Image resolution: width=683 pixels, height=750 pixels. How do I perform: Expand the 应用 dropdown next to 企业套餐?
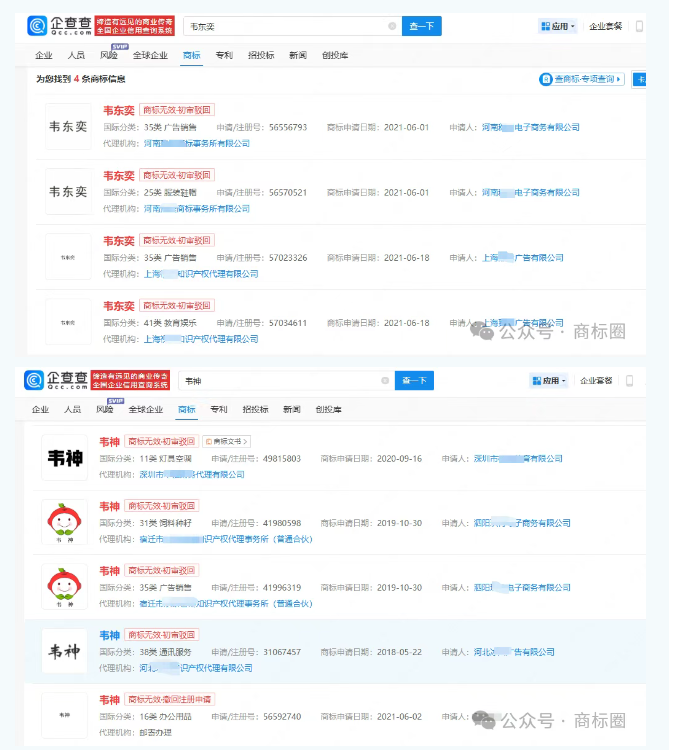click(558, 26)
